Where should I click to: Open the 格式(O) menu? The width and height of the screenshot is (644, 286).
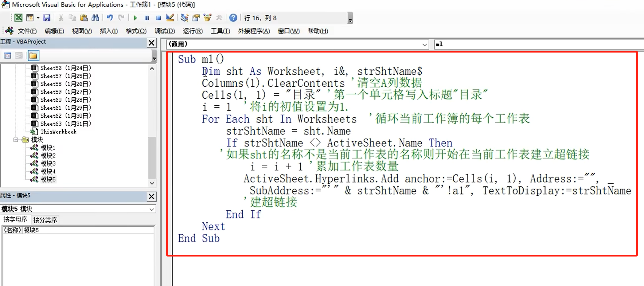(x=136, y=31)
